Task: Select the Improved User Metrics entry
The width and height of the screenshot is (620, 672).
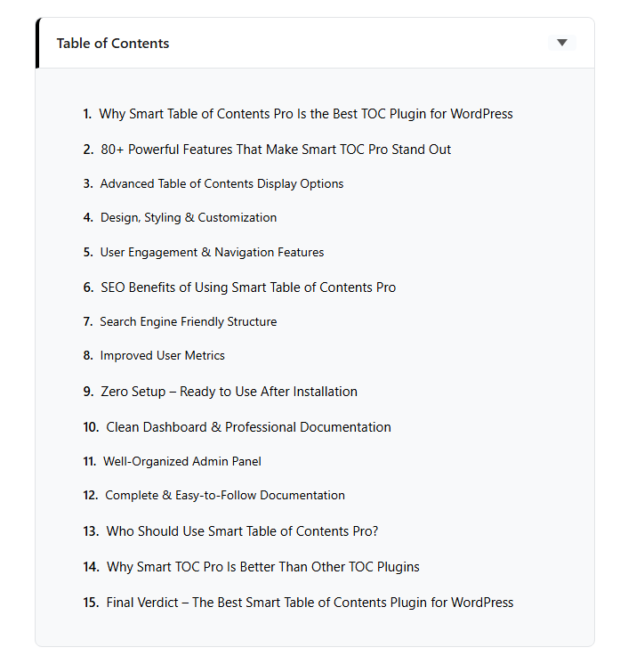Action: point(162,355)
